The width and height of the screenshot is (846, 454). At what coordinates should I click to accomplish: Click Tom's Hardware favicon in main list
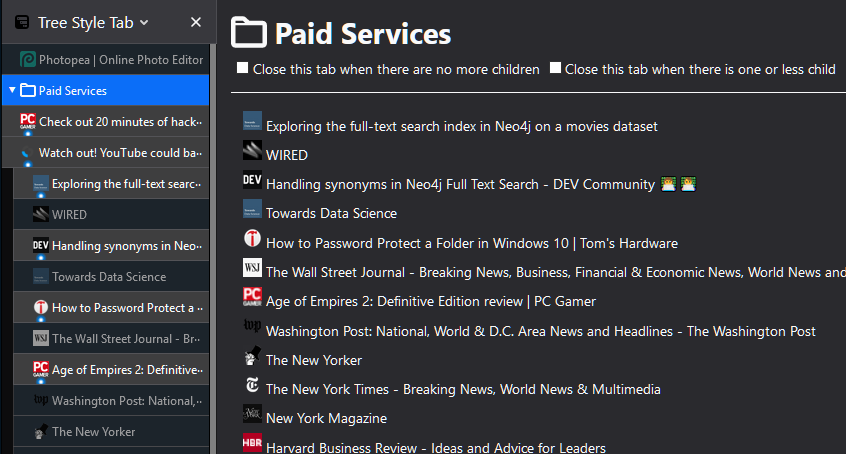tap(252, 238)
